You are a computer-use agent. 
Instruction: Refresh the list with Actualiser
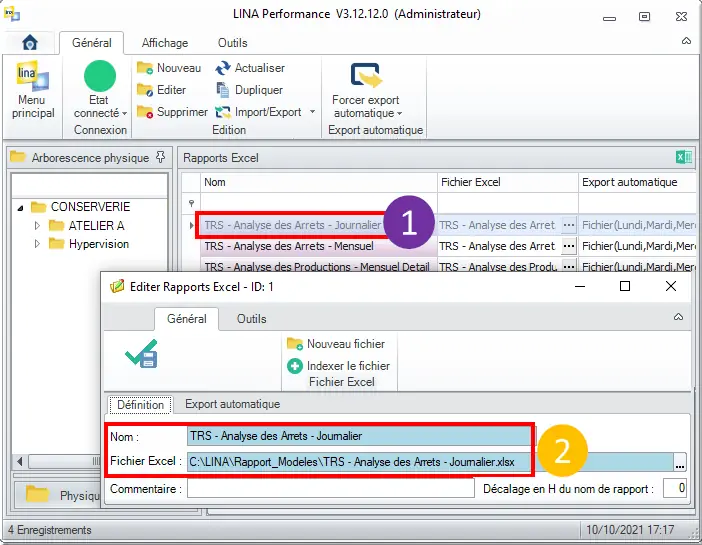tap(250, 68)
